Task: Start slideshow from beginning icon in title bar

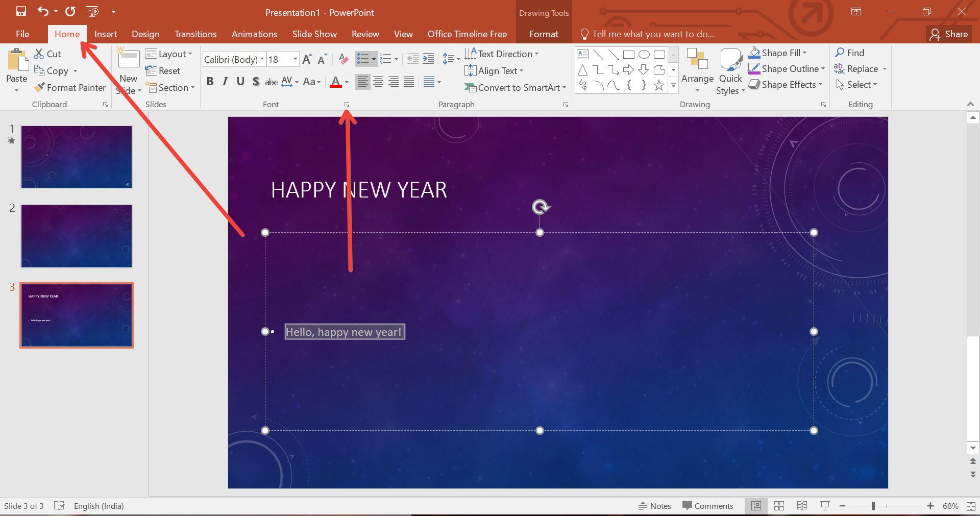Action: [x=92, y=11]
